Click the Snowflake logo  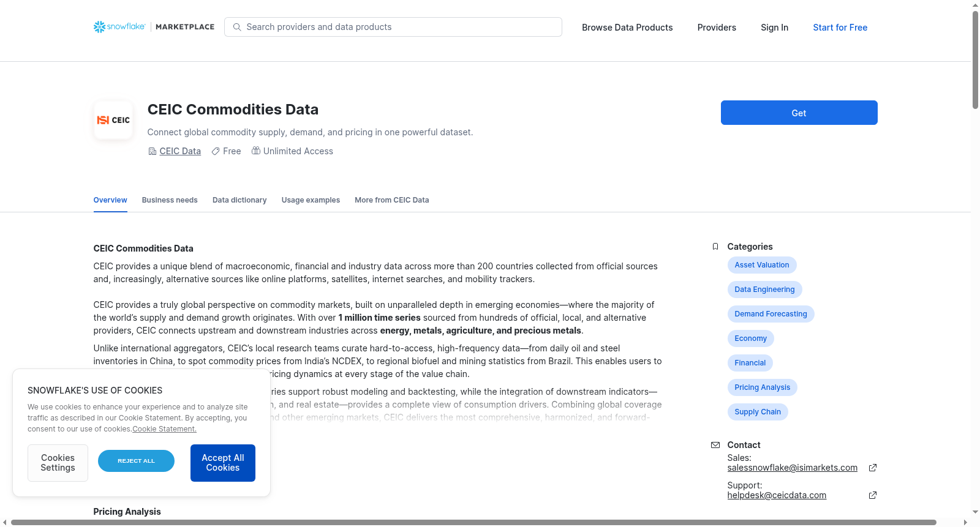pyautogui.click(x=119, y=27)
